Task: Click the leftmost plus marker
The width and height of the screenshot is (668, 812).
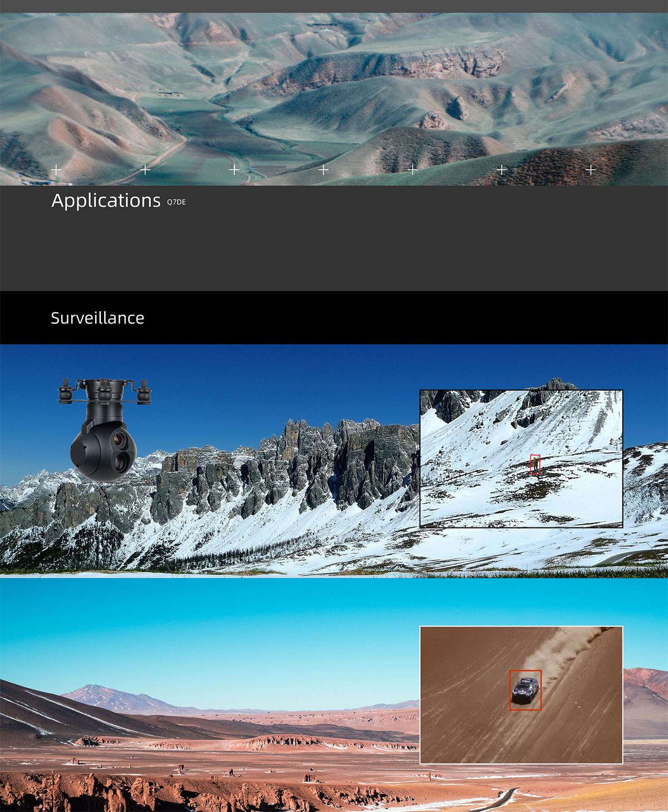Action: 56,169
